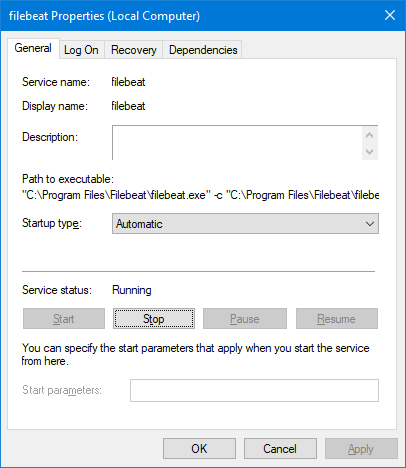Click description scrollbar up arrow

[x=369, y=135]
